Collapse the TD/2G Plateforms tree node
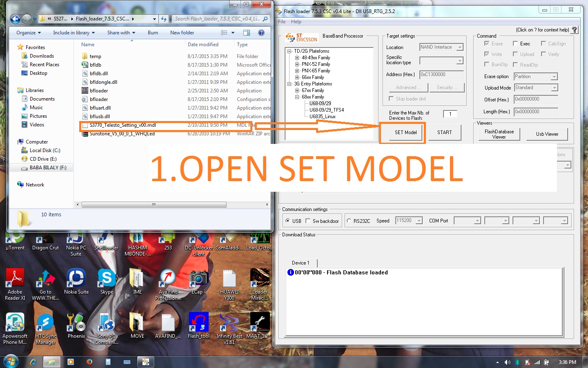 tap(290, 51)
